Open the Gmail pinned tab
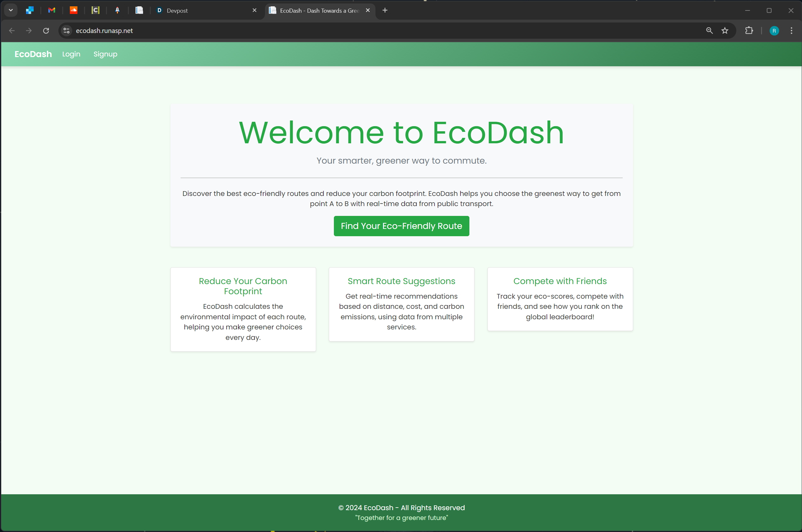802x532 pixels. [x=52, y=10]
